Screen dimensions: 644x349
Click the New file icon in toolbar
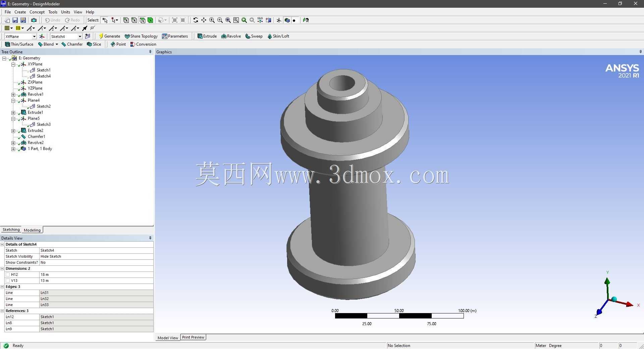click(7, 20)
